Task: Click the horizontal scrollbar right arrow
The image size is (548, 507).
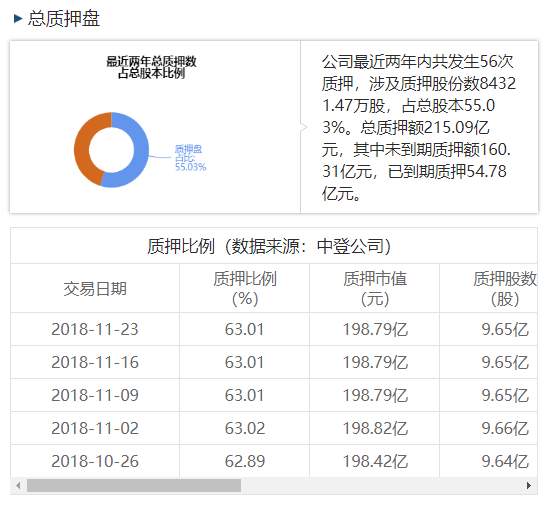Action: [x=529, y=485]
